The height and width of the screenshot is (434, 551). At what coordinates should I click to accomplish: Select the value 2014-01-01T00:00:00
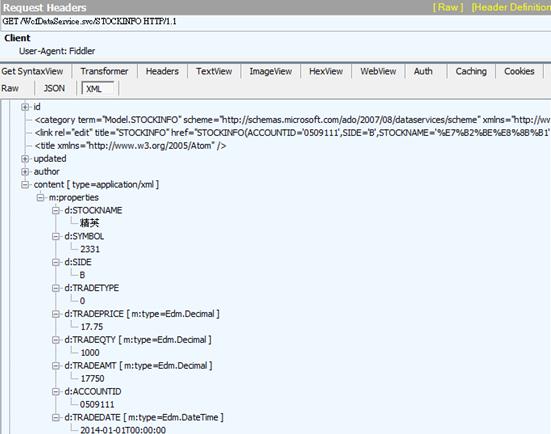click(x=123, y=430)
